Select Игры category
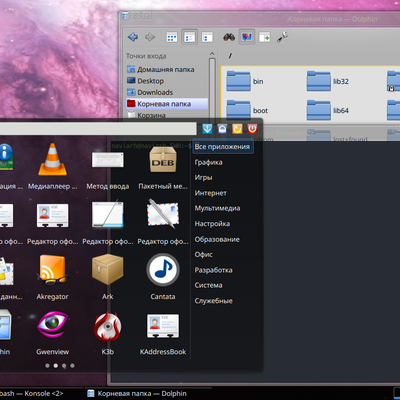400x400 pixels. [x=203, y=178]
